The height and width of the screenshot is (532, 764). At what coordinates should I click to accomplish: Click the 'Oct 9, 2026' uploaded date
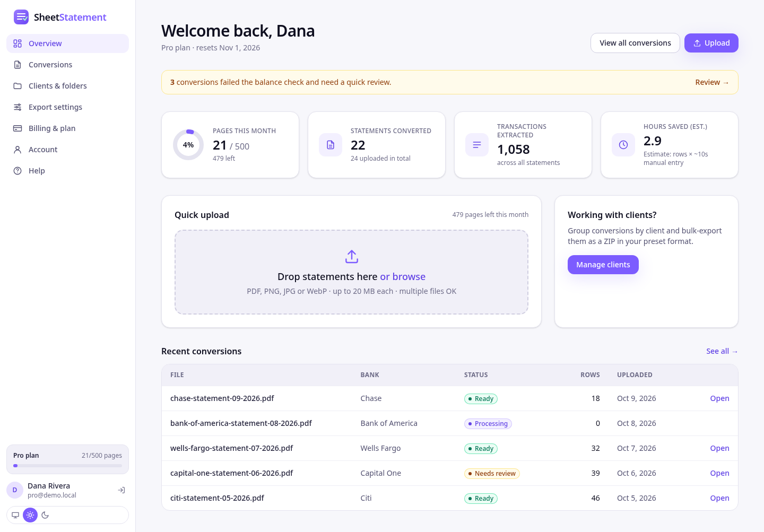point(636,398)
